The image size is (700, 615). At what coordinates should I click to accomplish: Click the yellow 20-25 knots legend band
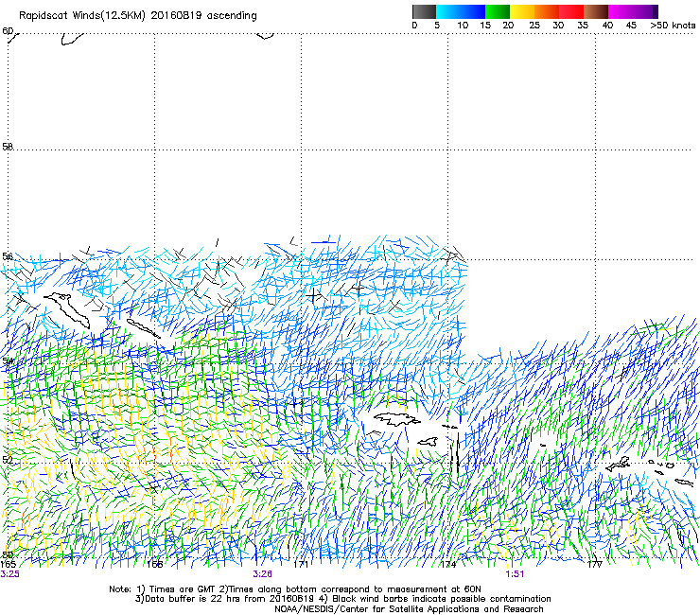click(522, 11)
